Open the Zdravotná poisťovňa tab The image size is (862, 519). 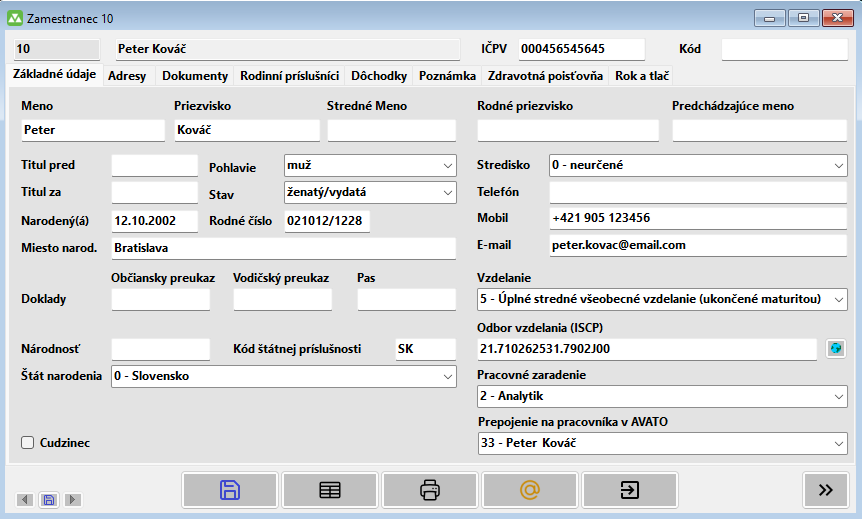[x=545, y=76]
